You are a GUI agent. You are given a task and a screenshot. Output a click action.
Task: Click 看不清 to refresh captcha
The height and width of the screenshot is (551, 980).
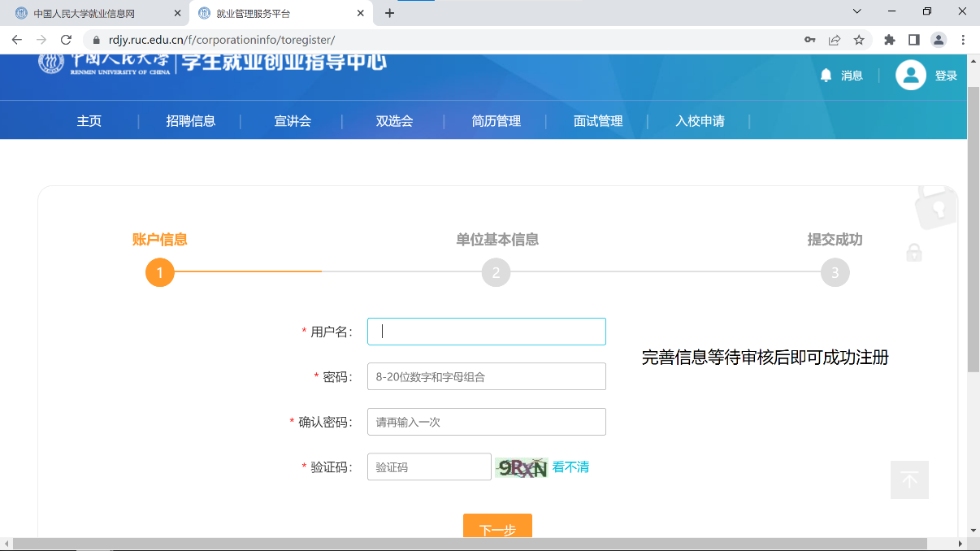tap(570, 467)
